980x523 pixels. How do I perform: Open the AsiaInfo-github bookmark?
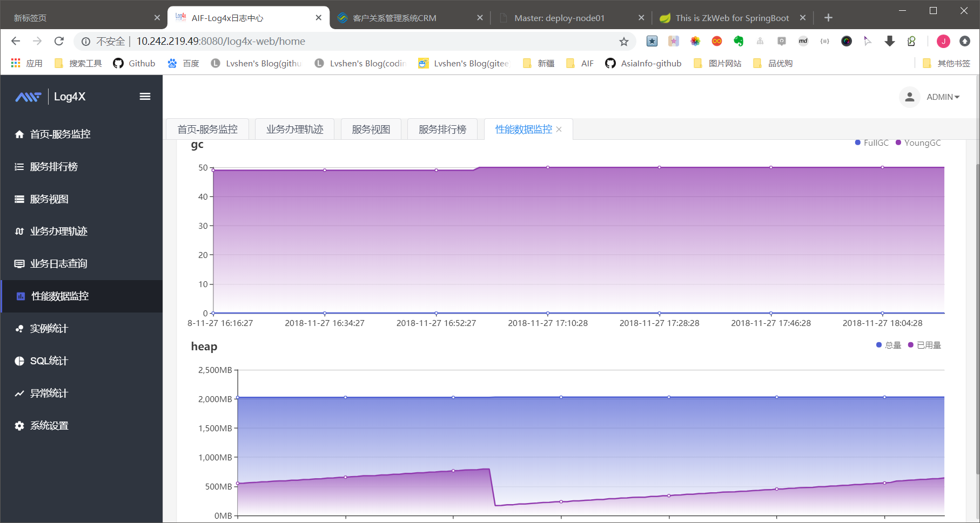coord(643,63)
